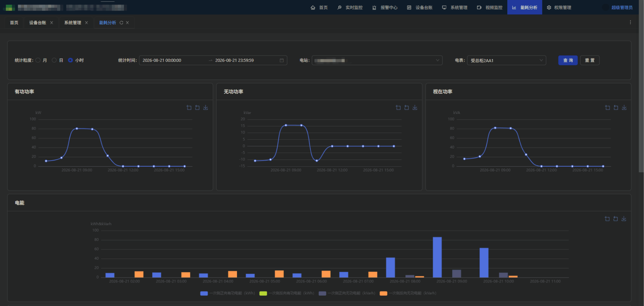Toggle 一次侧反向无功电能 orange legend swatch
The width and height of the screenshot is (644, 306).
point(383,293)
